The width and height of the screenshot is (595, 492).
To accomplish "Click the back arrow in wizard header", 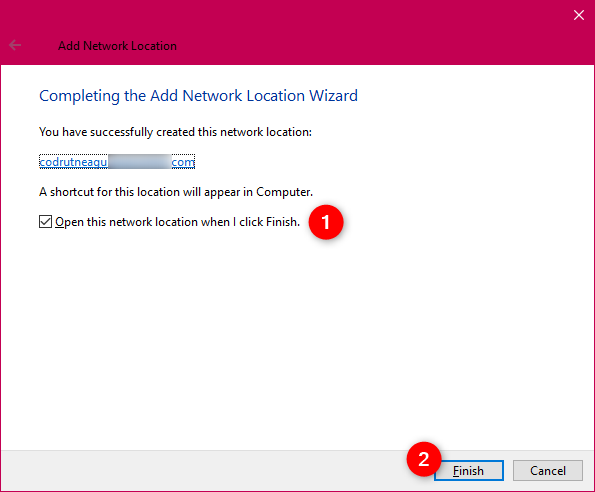I will [15, 45].
